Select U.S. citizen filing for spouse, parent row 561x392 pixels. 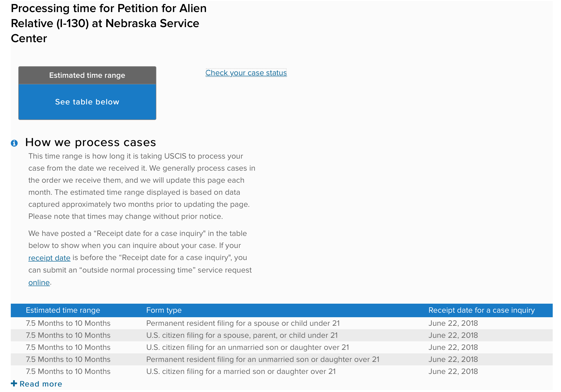click(x=282, y=335)
